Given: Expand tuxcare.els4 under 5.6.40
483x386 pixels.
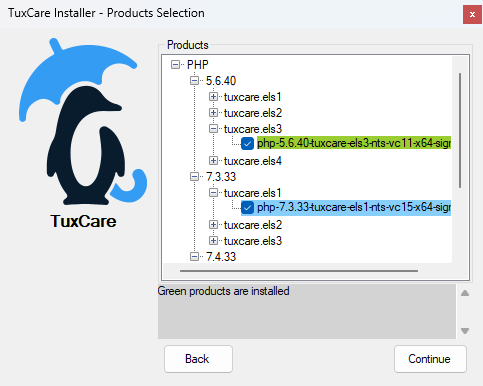Looking at the screenshot, I should pos(213,161).
